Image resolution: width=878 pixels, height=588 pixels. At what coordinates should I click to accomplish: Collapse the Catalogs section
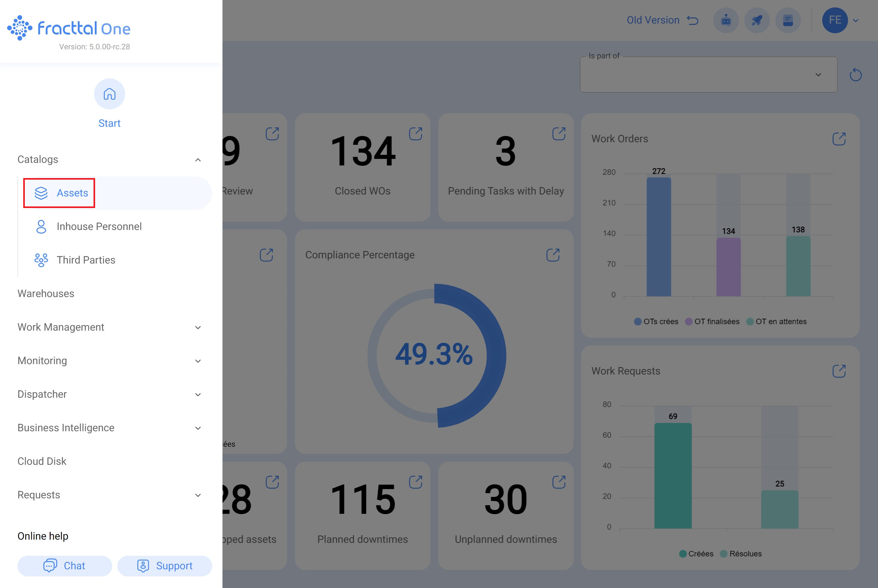pos(198,160)
